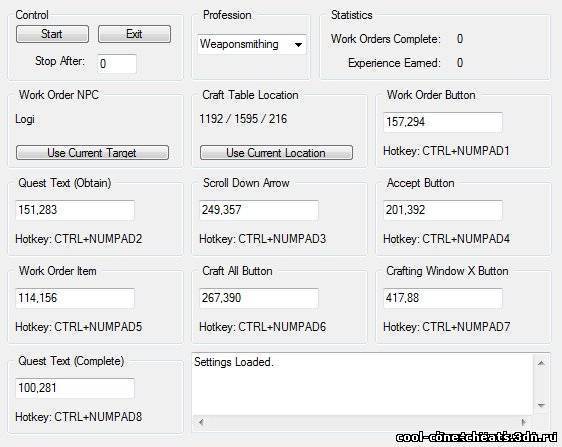Click Use Current Location button
This screenshot has width=562, height=447.
point(276,153)
